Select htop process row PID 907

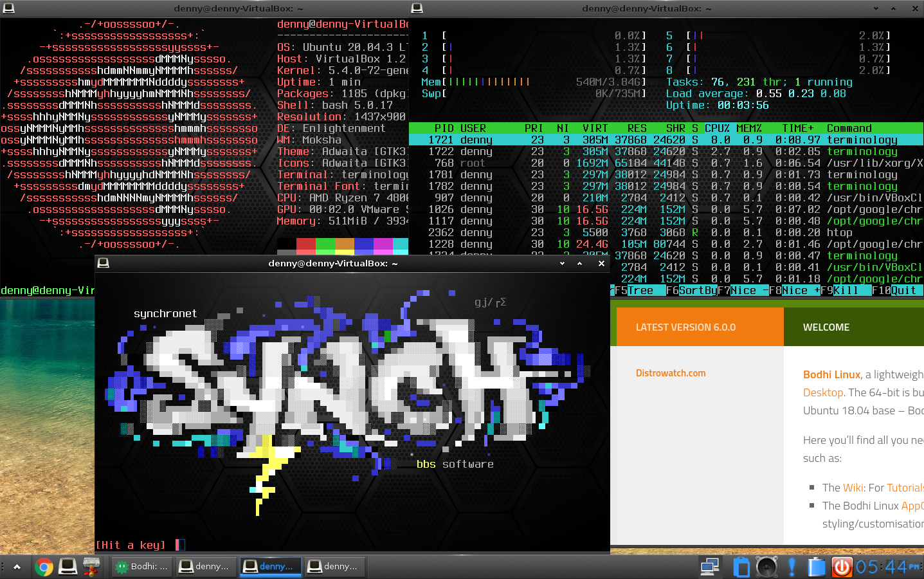tap(666, 198)
